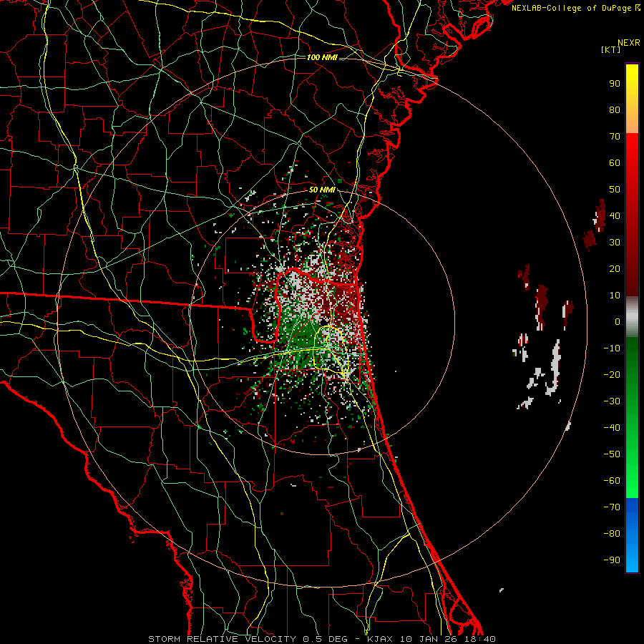644x644 pixels.
Task: Click the 40 knot scale value
Action: pos(615,215)
